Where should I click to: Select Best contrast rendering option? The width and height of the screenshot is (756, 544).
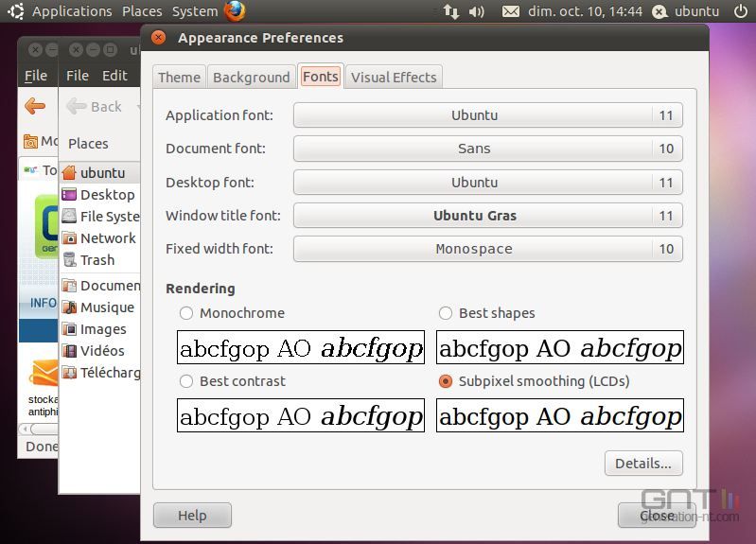[233, 381]
